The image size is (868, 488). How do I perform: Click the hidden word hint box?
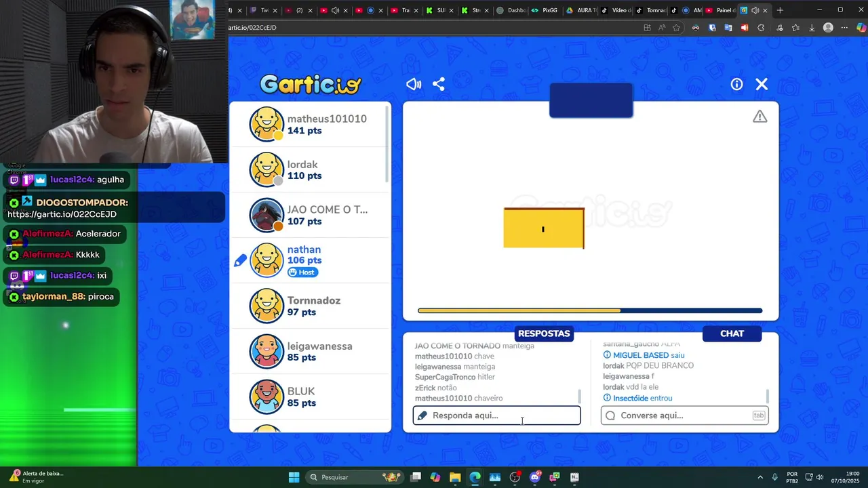tap(591, 100)
